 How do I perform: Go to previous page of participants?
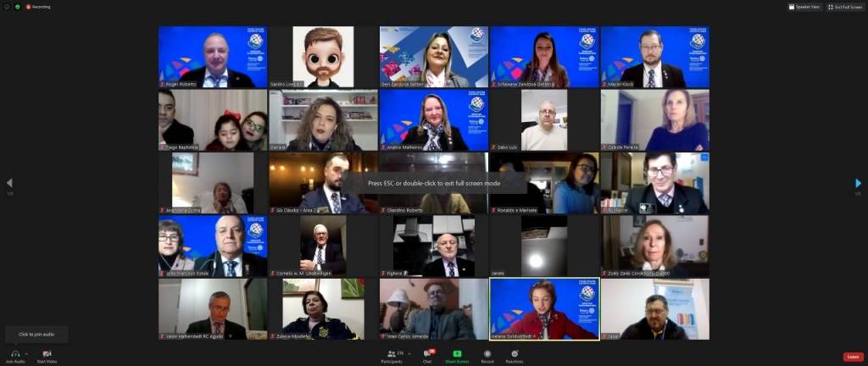click(x=9, y=183)
